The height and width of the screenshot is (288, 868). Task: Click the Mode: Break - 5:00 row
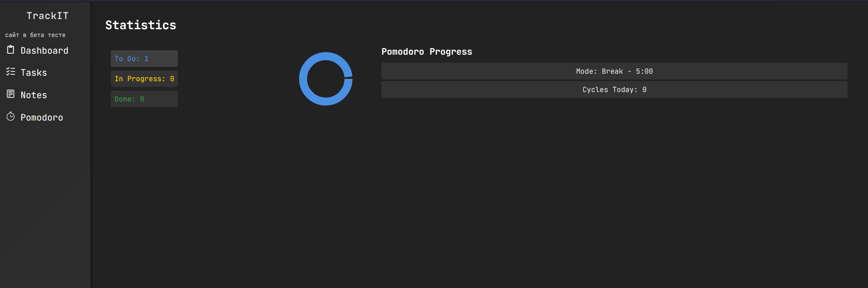point(614,71)
